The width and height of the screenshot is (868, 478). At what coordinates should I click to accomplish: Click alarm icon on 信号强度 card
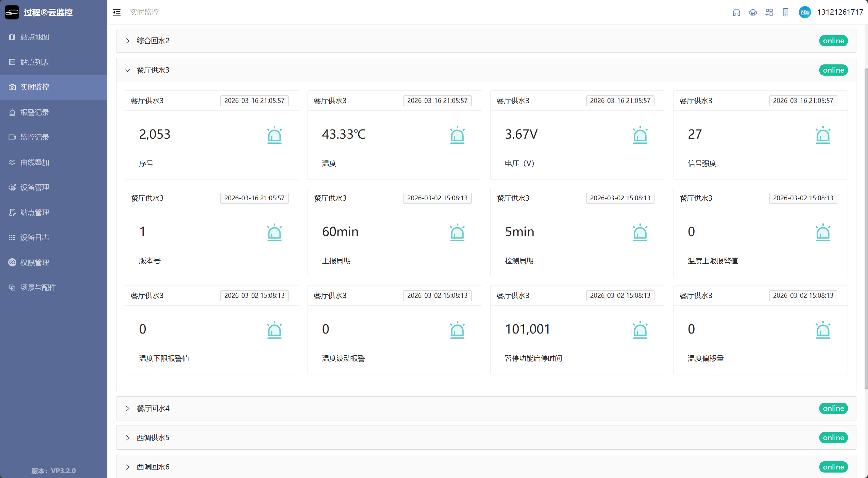coord(823,135)
